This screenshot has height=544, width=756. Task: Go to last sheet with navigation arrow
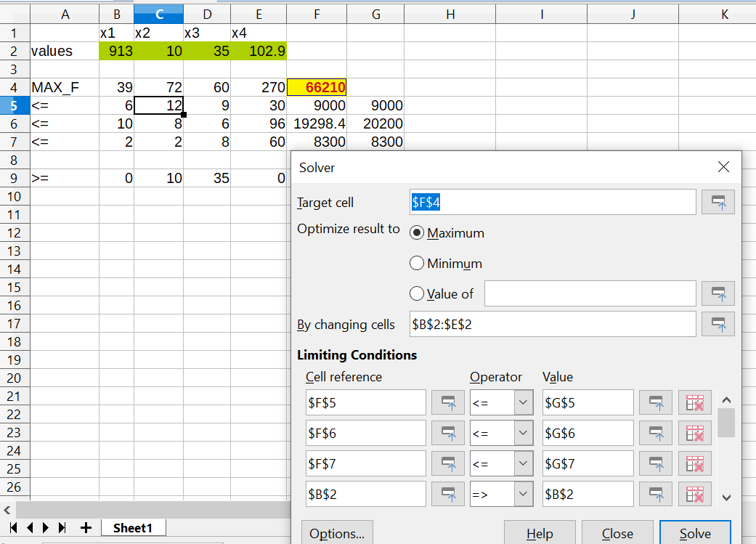point(62,527)
